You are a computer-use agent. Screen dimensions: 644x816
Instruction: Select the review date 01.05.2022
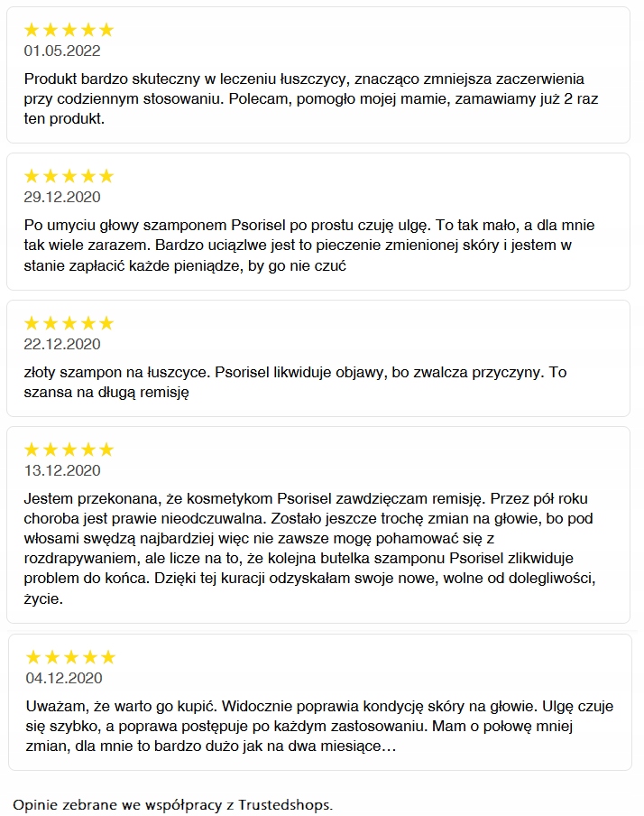62,51
